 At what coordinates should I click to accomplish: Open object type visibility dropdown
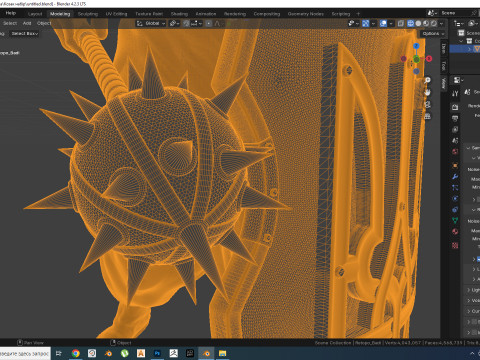click(353, 23)
